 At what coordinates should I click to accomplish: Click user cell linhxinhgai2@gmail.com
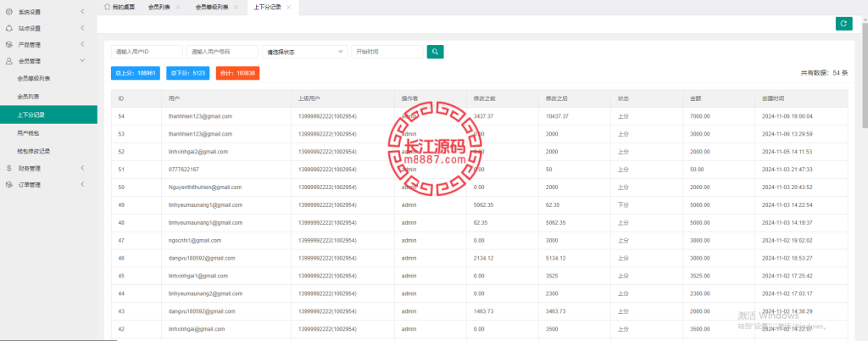[198, 152]
